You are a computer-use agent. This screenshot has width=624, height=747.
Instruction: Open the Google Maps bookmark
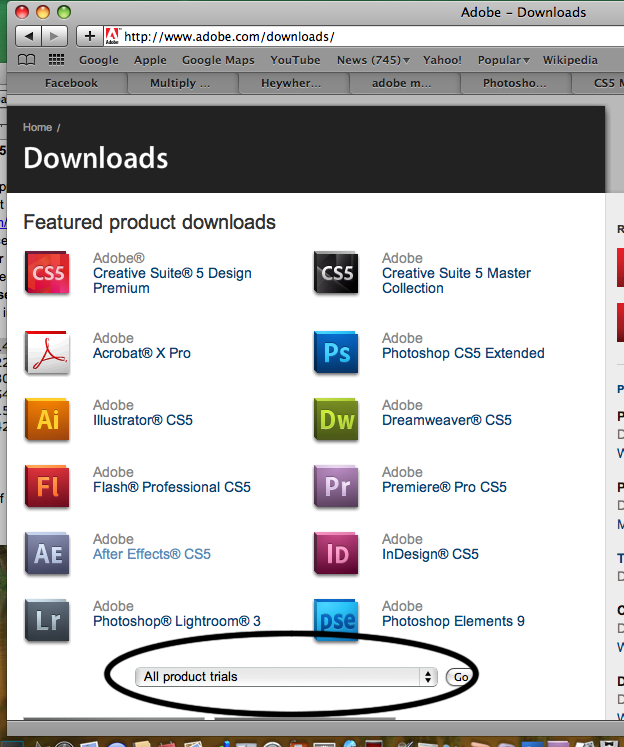[218, 60]
